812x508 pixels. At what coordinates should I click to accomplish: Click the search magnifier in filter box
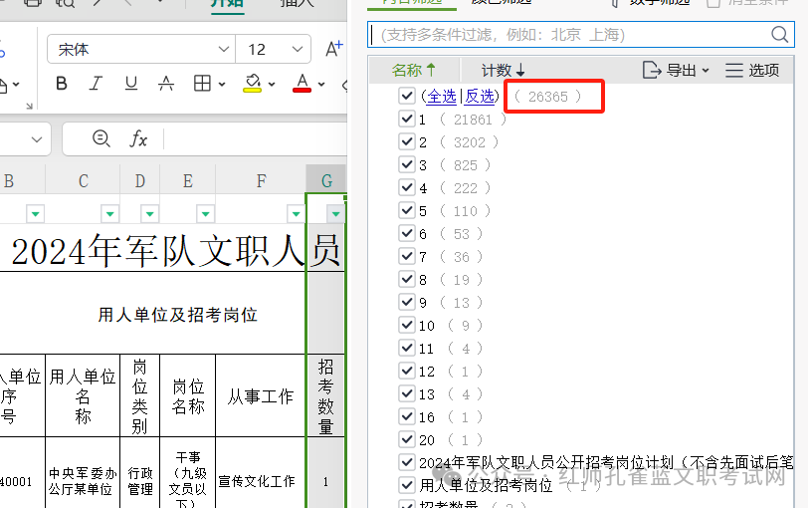click(x=780, y=35)
